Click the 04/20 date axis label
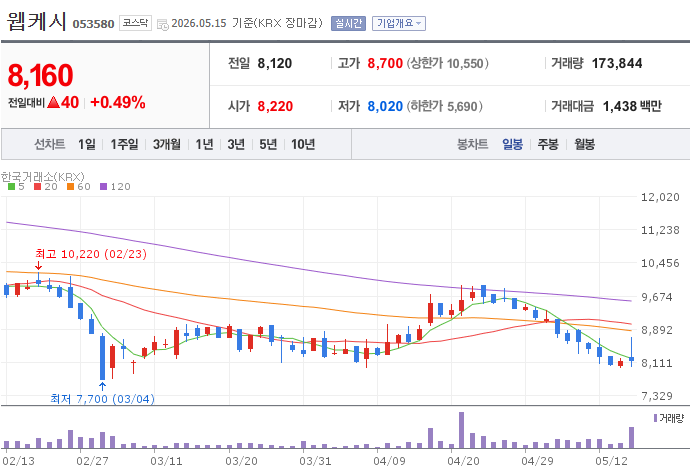Image resolution: width=690 pixels, height=471 pixels. (x=463, y=461)
